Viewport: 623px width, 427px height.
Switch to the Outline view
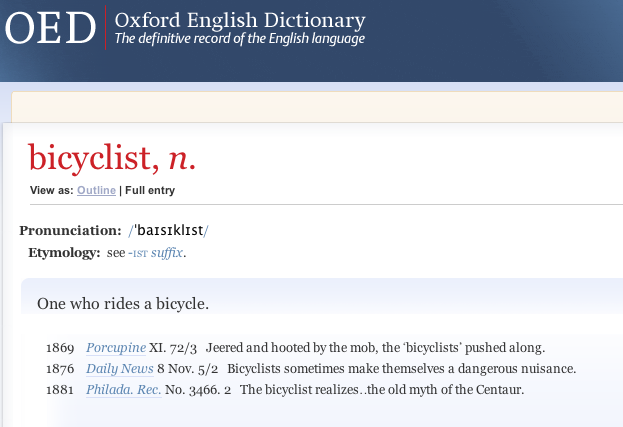pyautogui.click(x=96, y=190)
